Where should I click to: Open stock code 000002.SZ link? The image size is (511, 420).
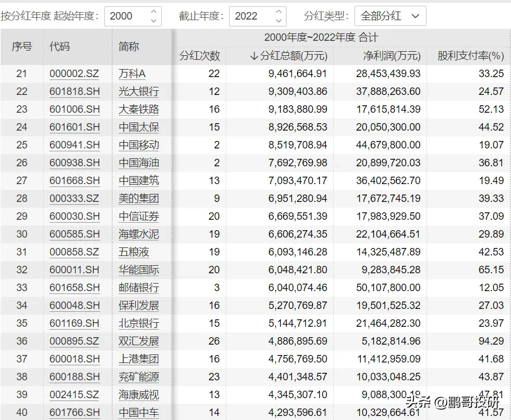click(x=74, y=74)
